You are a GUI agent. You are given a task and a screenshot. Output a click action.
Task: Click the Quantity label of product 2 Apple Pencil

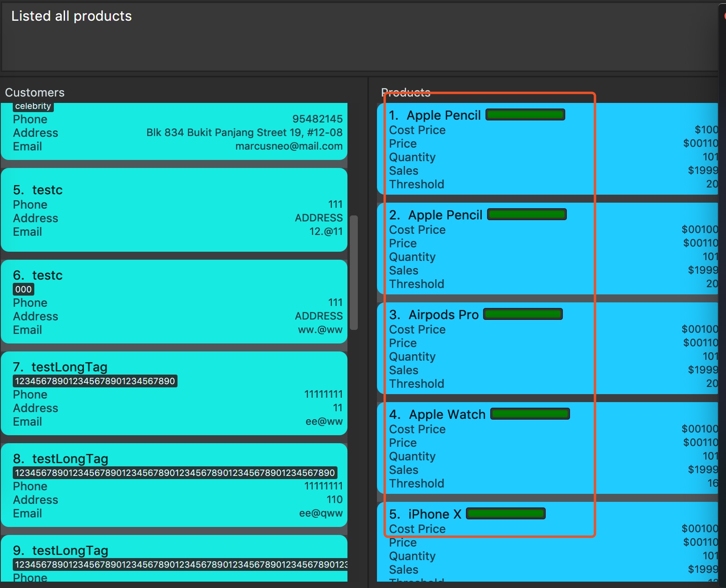(412, 257)
